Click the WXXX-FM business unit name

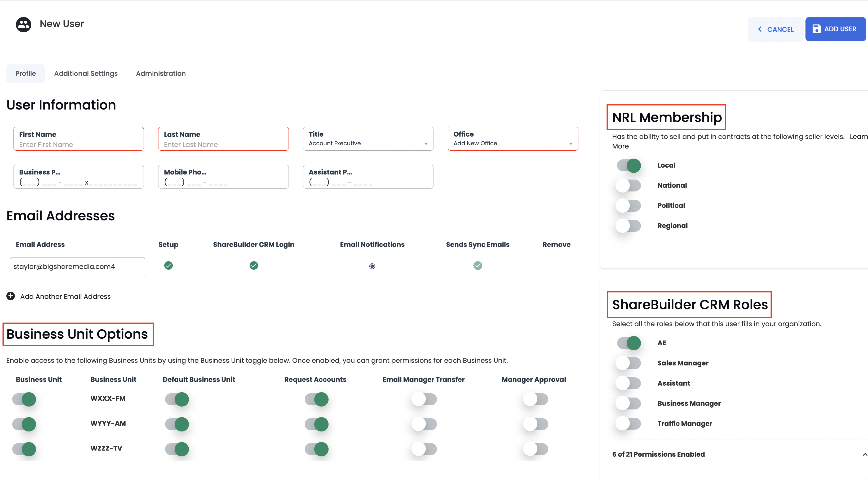pos(108,398)
